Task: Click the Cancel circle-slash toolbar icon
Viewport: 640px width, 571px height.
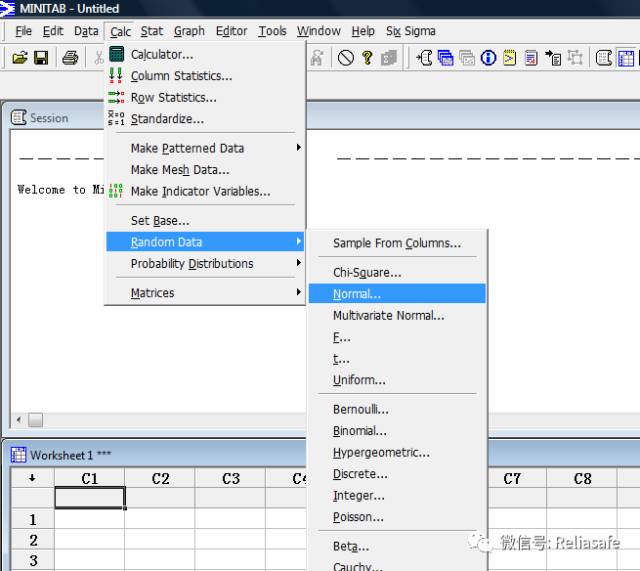Action: (x=346, y=58)
